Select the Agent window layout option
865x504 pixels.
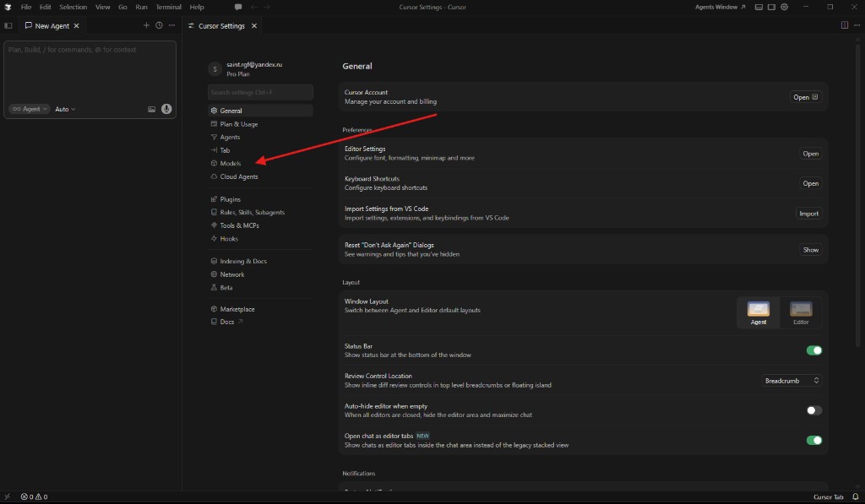tap(758, 312)
